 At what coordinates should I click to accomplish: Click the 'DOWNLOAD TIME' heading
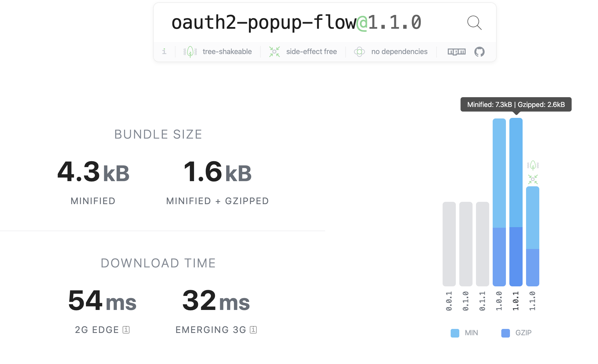[x=158, y=263]
